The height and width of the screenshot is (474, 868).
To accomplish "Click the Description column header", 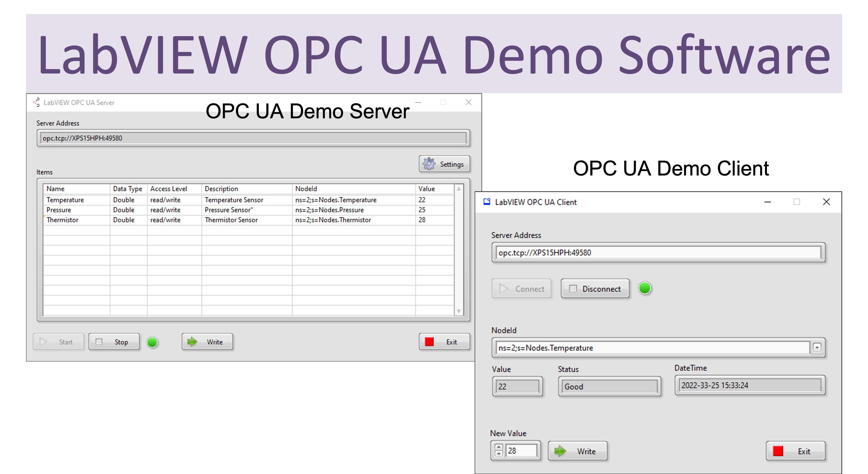I will click(247, 189).
